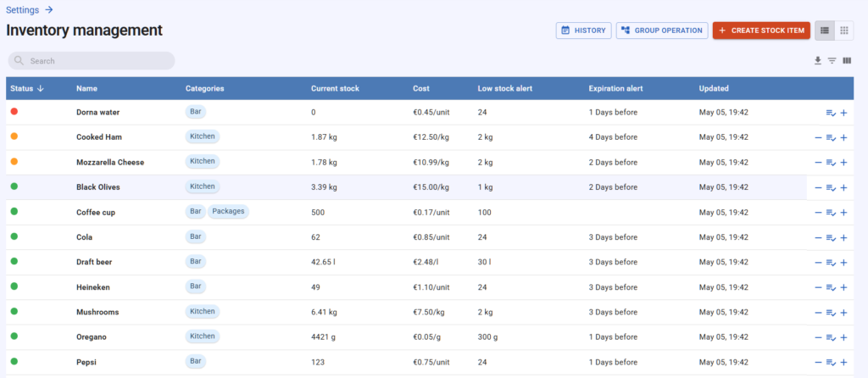The width and height of the screenshot is (868, 378).
Task: Sort by the Categories column header
Action: [205, 88]
